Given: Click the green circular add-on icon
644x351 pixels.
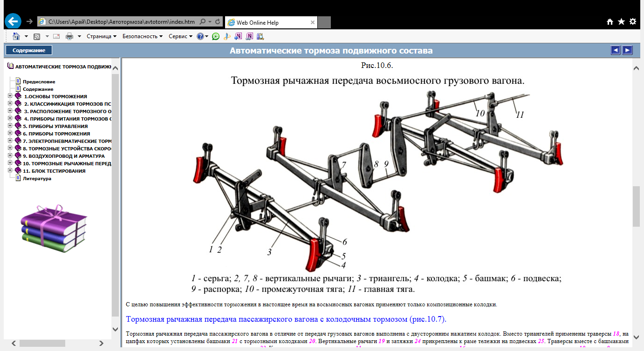Looking at the screenshot, I should (216, 36).
